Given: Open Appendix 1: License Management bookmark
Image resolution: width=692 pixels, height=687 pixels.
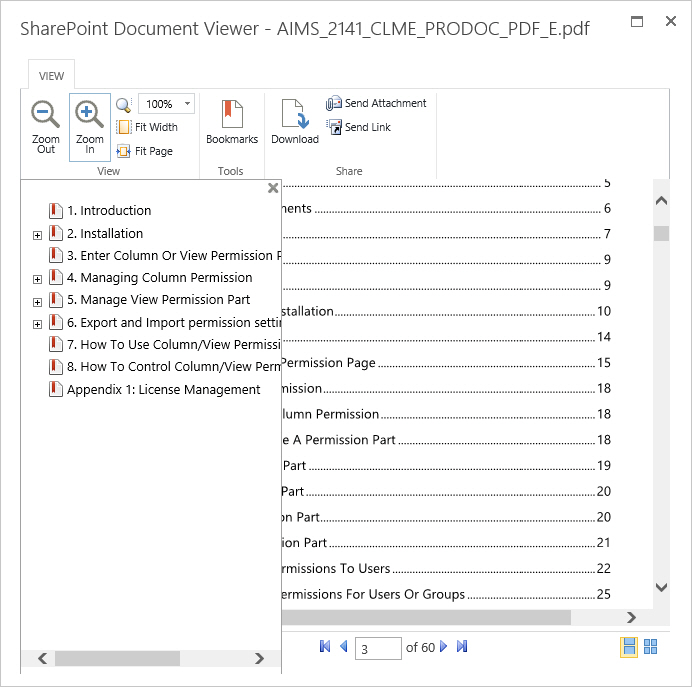Looking at the screenshot, I should 164,390.
